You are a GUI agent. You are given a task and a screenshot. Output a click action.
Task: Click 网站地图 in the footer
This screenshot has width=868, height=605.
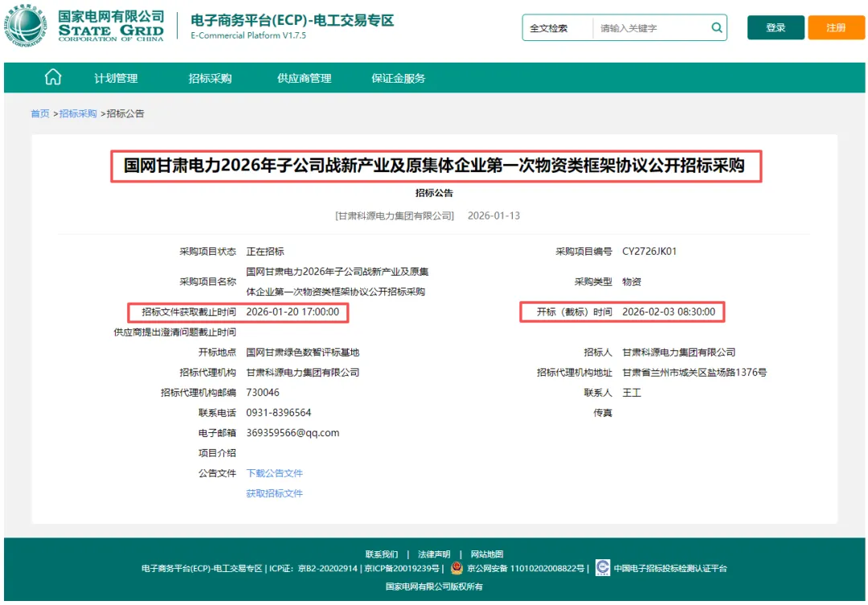[x=486, y=554]
